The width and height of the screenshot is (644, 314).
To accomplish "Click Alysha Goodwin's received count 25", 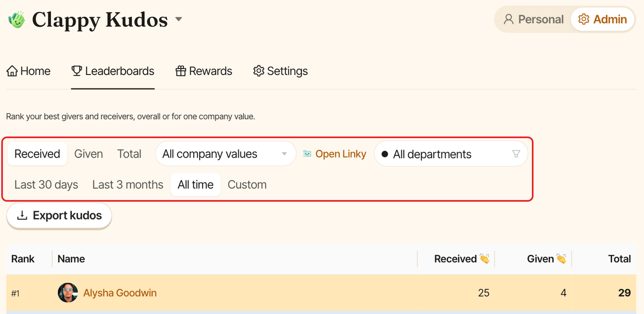I will 484,293.
